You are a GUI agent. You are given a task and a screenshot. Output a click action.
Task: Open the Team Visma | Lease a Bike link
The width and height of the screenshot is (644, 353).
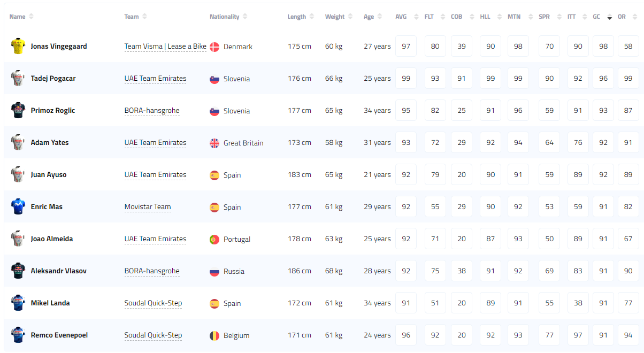(165, 47)
